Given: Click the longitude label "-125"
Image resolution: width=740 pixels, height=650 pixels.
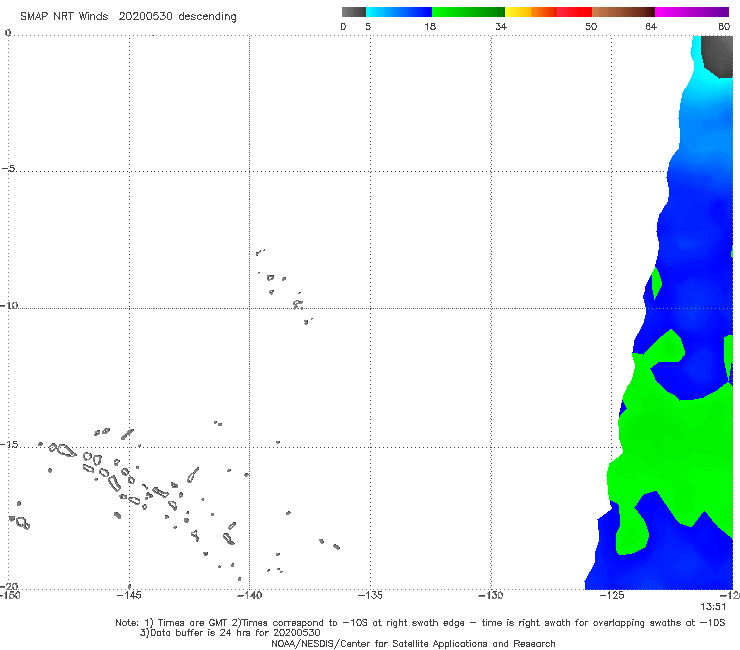Looking at the screenshot, I should point(612,595).
